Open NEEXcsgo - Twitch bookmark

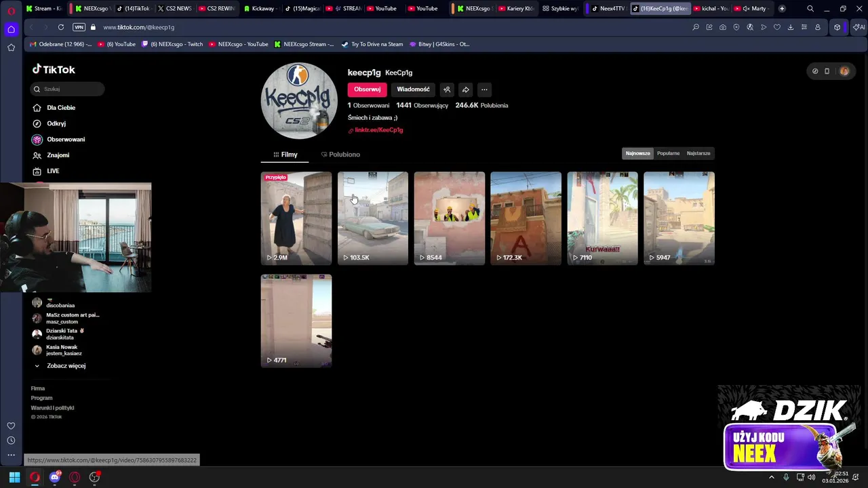pos(173,44)
